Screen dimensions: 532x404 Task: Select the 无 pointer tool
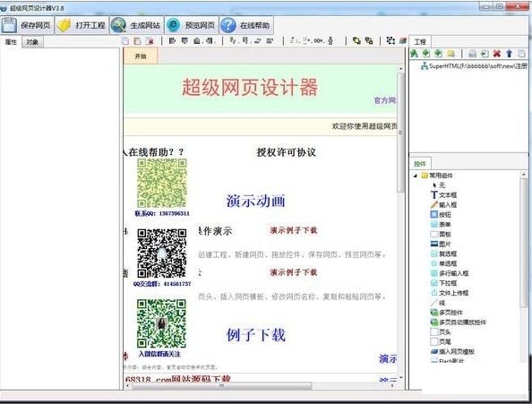439,185
